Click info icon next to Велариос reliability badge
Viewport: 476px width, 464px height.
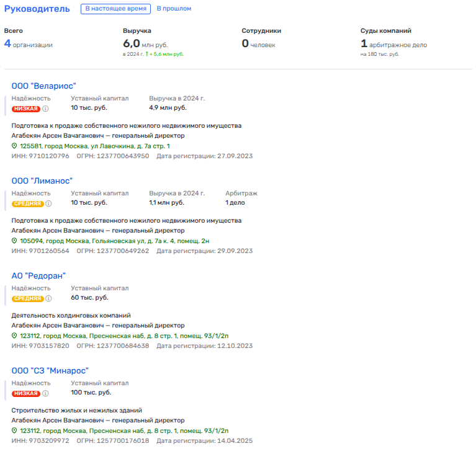click(x=45, y=109)
